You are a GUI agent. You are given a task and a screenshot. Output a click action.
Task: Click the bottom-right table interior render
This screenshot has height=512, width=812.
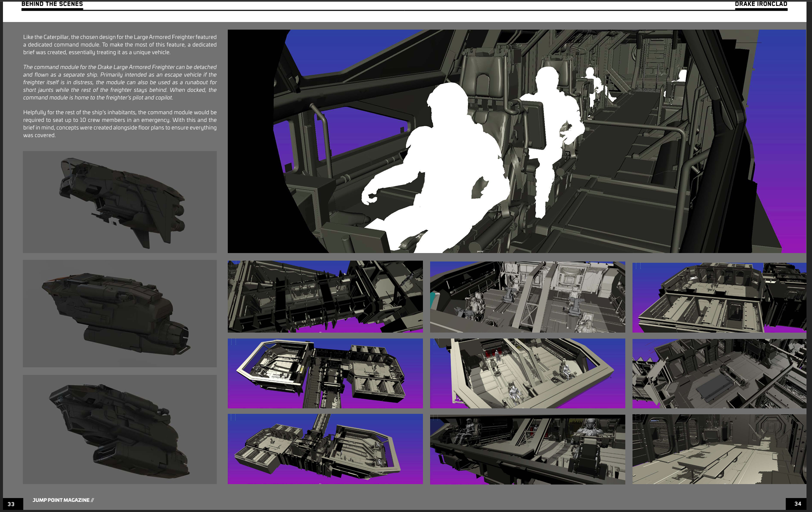coord(719,449)
